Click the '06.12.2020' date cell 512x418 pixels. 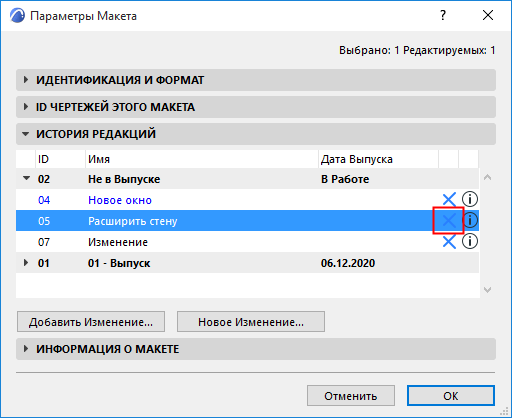[x=348, y=263]
